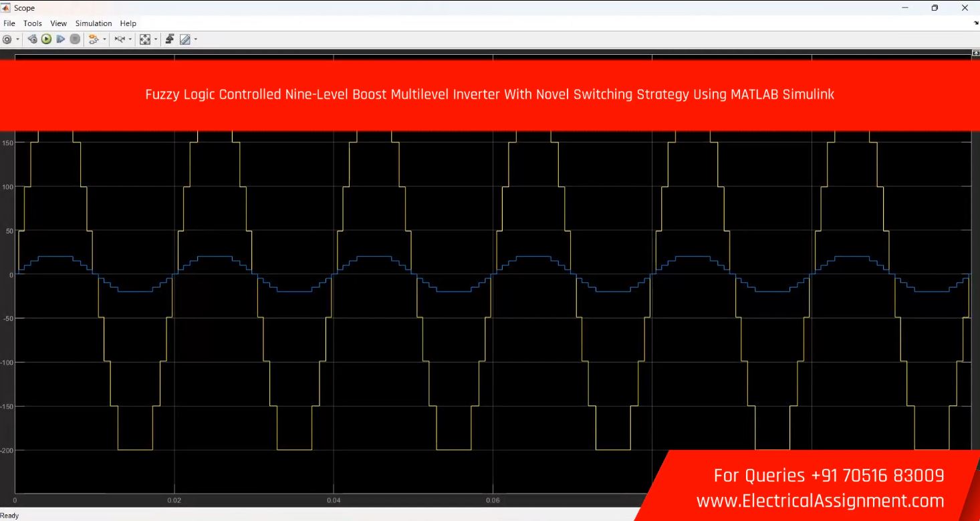Viewport: 980px width, 521px height.
Task: Click the Scale Axes Limits icon
Action: click(x=144, y=39)
